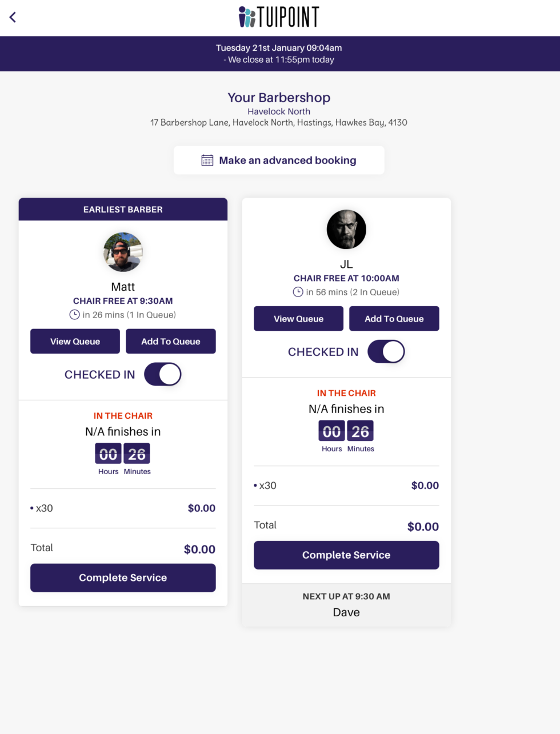Click the clock icon next to JL's wait time
Viewport: 560px width, 734px height.
[x=297, y=292]
